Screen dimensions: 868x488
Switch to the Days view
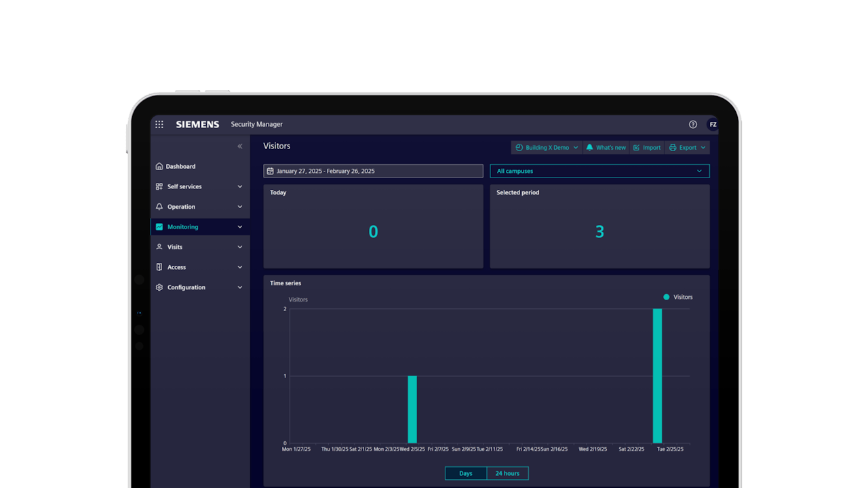(x=465, y=473)
